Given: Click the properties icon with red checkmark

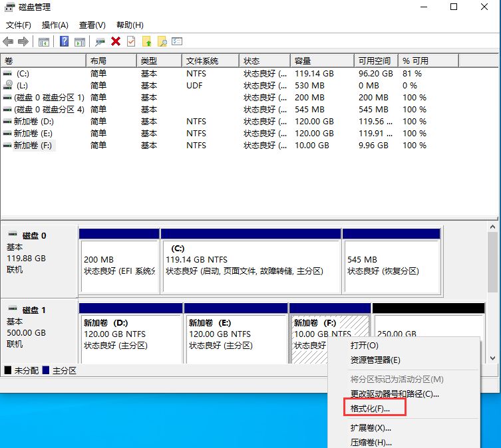Looking at the screenshot, I should tap(131, 42).
